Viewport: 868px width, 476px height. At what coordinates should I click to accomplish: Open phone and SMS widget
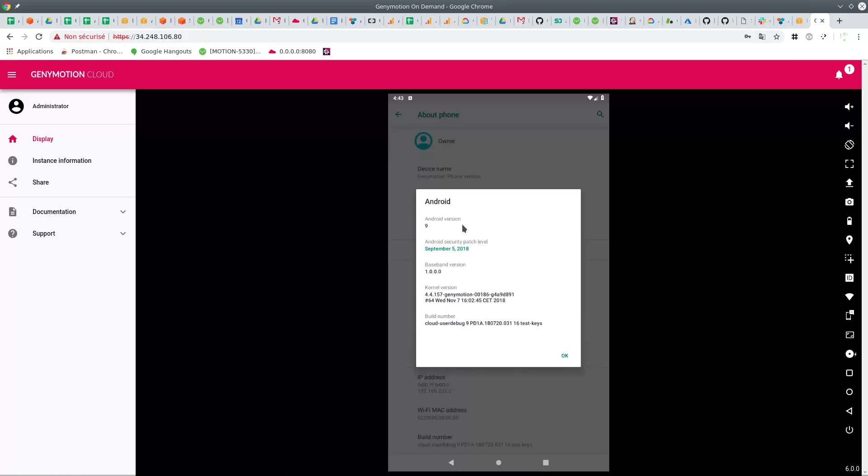pos(849,315)
